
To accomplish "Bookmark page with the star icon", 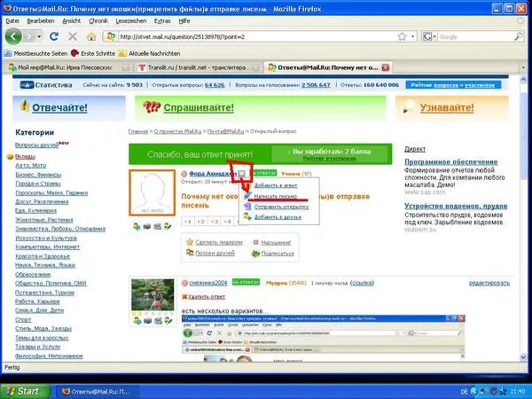I will point(402,36).
